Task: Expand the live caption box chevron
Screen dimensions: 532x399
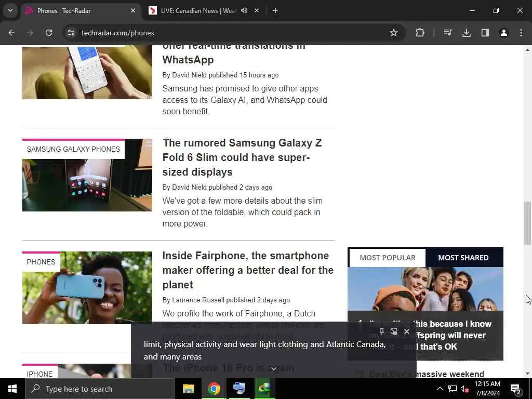Action: coord(273,369)
